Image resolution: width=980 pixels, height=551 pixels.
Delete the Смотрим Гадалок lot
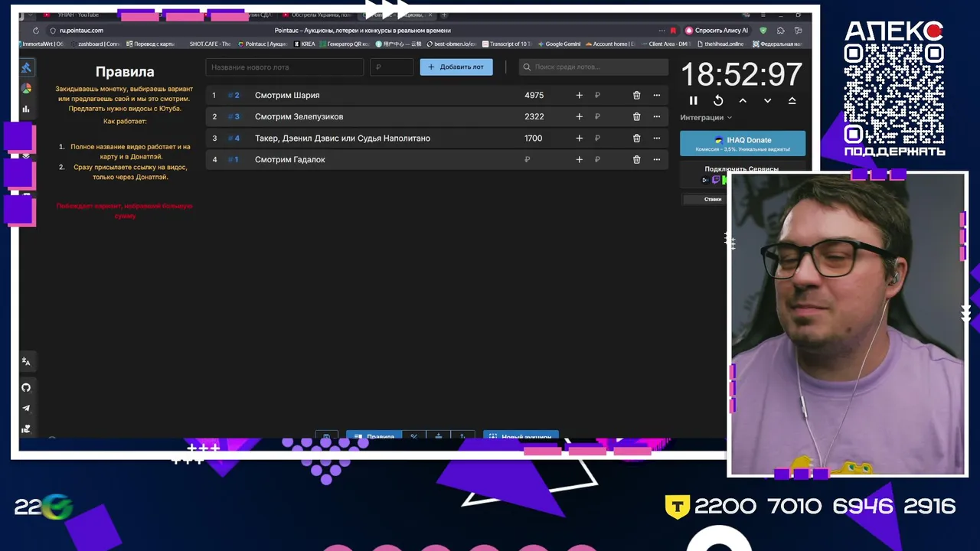(x=636, y=160)
